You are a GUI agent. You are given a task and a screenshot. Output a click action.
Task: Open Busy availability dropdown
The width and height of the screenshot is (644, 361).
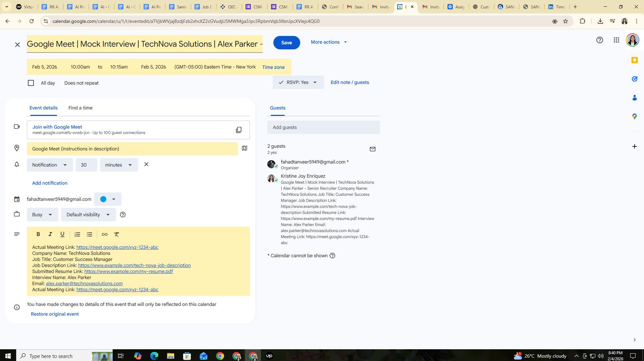[x=43, y=215]
